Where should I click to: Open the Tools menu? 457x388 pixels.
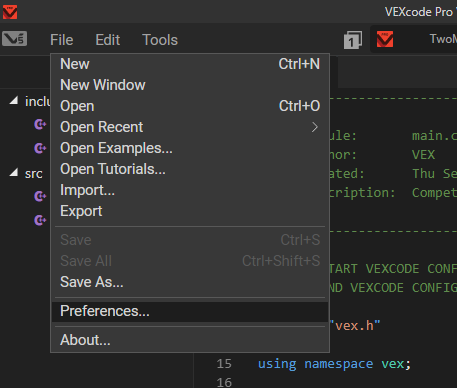pos(160,40)
